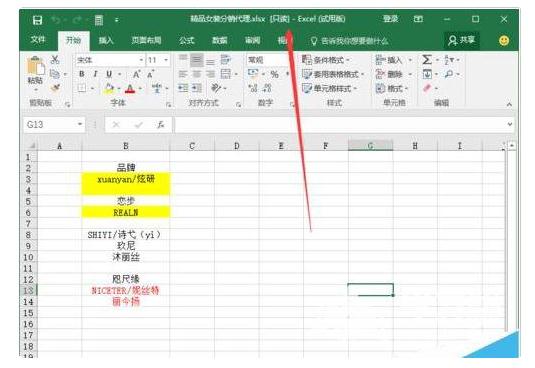Click the Decrease Decimal icon
Viewport: 535px width, 368px height.
[267, 88]
